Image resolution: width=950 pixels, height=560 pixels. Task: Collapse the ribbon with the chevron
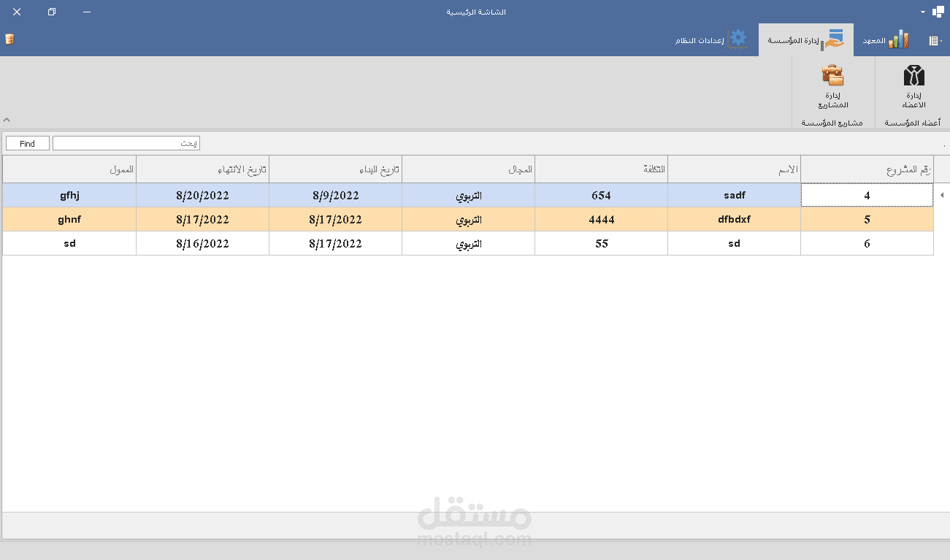[x=7, y=120]
